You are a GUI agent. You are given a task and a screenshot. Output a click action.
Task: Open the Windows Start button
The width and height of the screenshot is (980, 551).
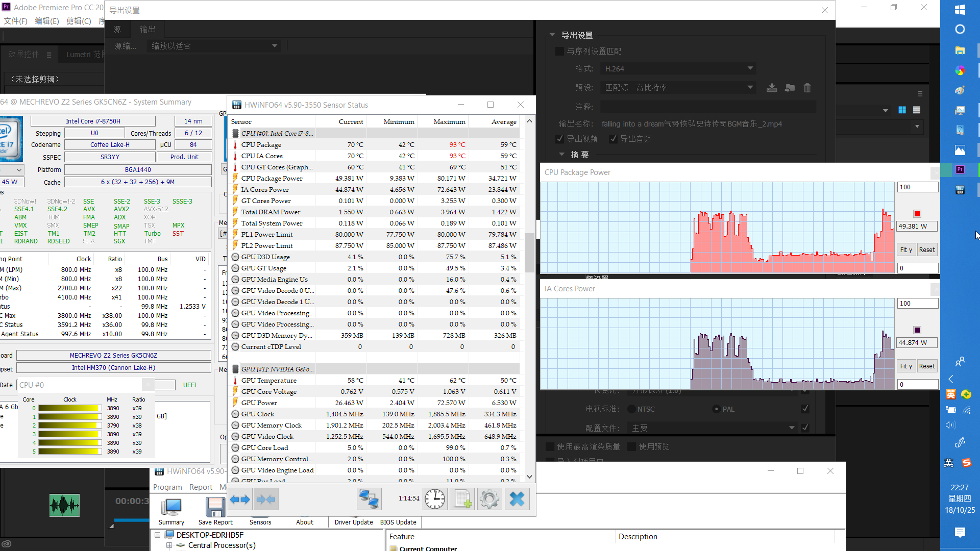click(x=960, y=9)
